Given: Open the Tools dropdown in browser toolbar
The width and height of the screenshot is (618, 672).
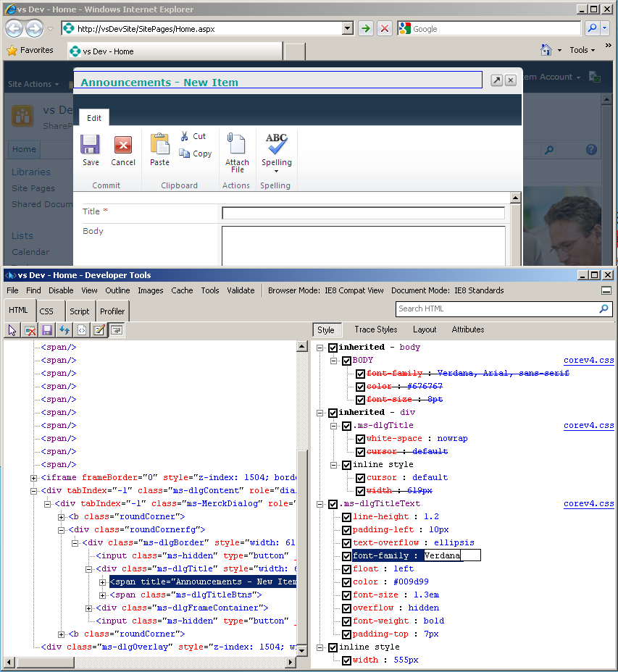Looking at the screenshot, I should click(582, 50).
